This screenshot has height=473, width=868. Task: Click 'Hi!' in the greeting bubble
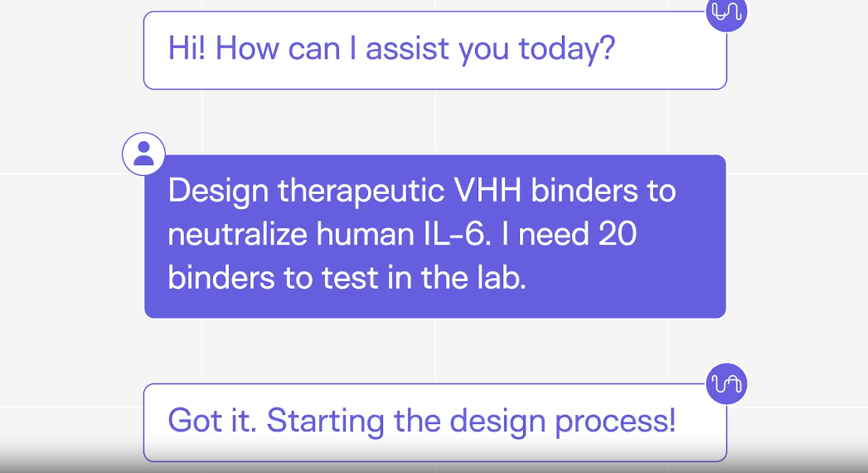[x=187, y=48]
